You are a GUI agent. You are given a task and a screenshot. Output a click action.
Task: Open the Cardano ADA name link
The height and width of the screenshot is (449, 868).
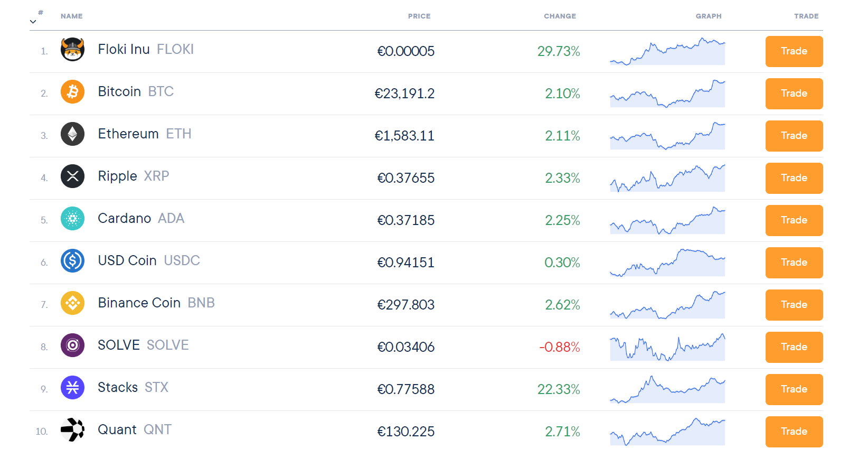141,218
